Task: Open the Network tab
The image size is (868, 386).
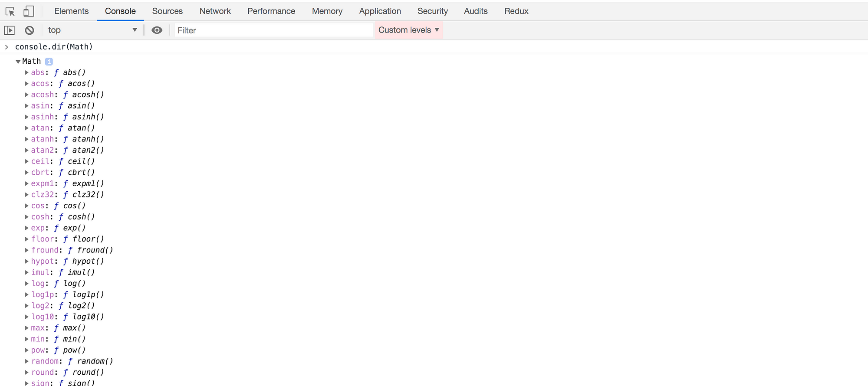Action: click(215, 11)
